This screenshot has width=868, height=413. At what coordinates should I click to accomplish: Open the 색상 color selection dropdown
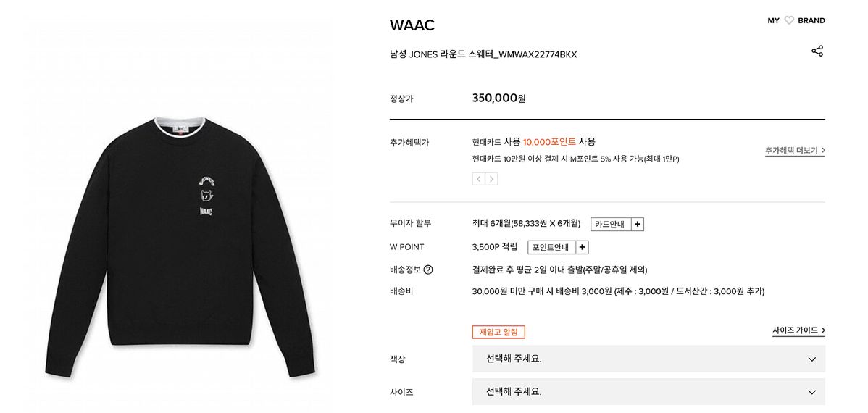coord(648,359)
